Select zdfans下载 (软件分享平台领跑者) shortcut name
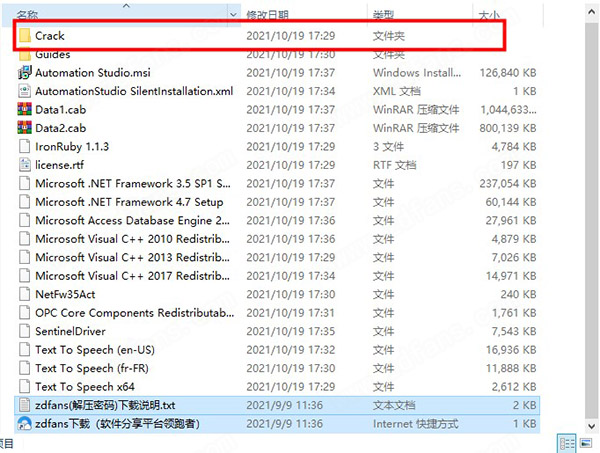Screen dimensions: 600x453 (x=117, y=424)
